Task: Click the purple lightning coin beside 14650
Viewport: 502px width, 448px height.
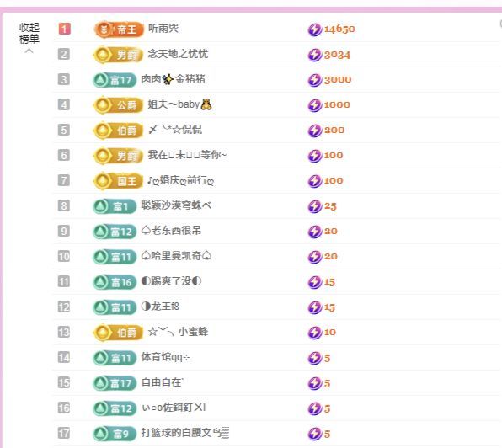Action: click(x=315, y=29)
